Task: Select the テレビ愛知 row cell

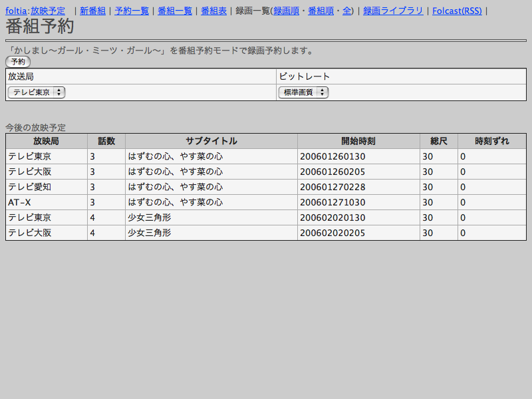Action: coord(29,187)
